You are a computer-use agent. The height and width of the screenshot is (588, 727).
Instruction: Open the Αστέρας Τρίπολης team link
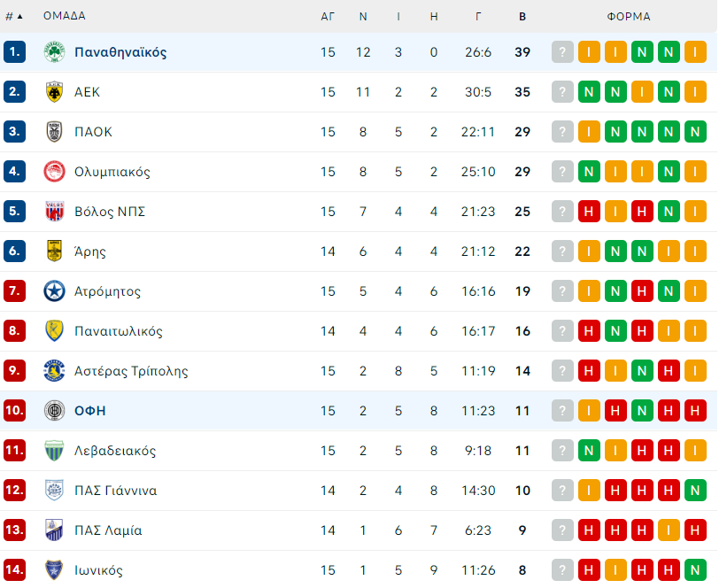click(x=131, y=371)
